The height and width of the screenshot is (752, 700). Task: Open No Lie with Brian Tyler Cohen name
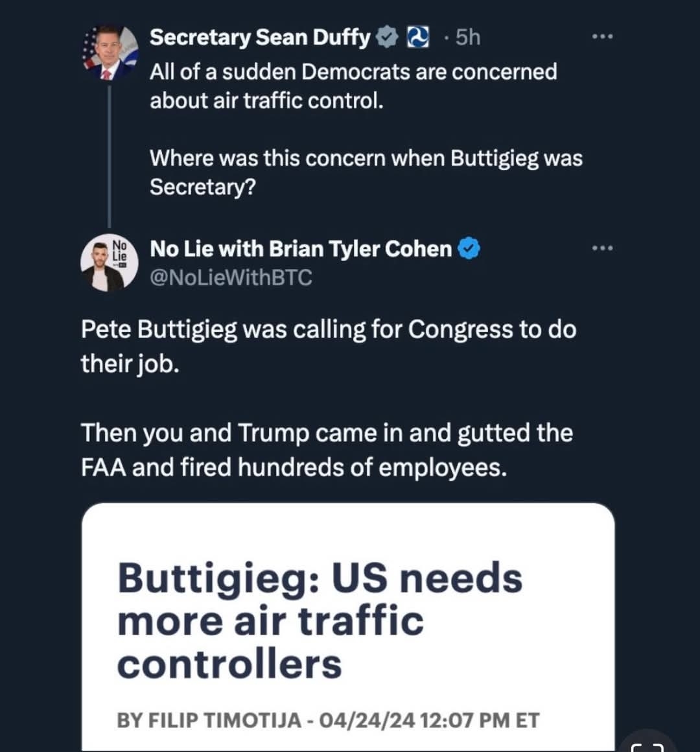pyautogui.click(x=301, y=249)
